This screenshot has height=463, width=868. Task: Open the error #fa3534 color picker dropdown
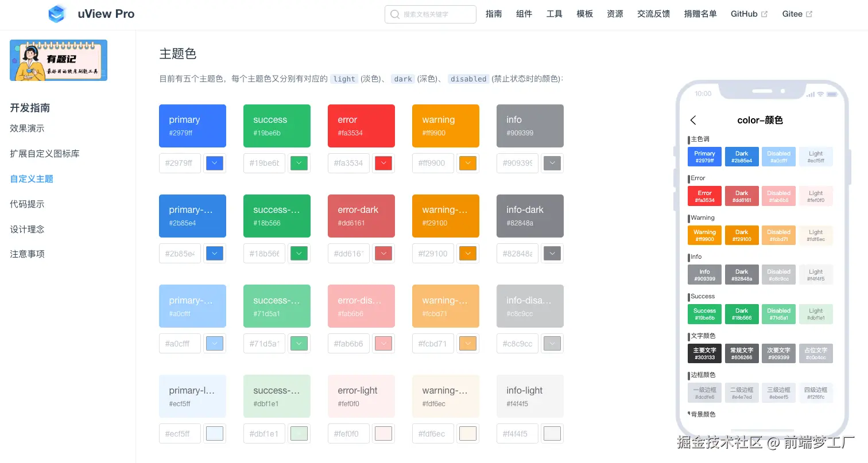point(383,163)
